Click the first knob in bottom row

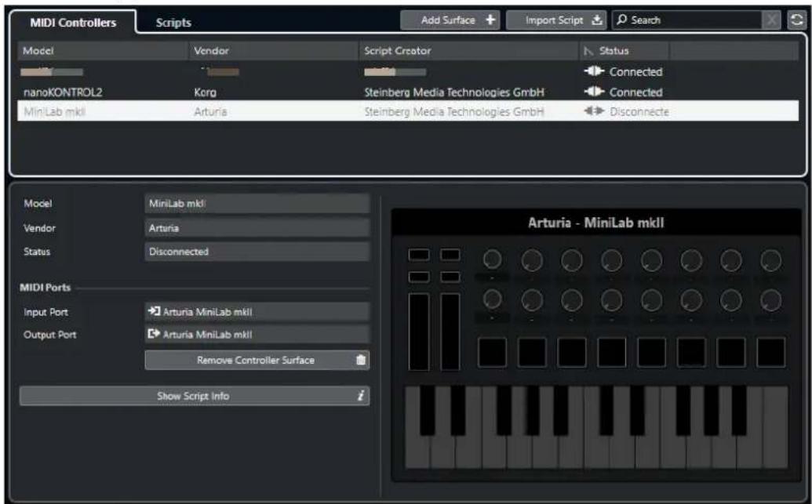(492, 299)
